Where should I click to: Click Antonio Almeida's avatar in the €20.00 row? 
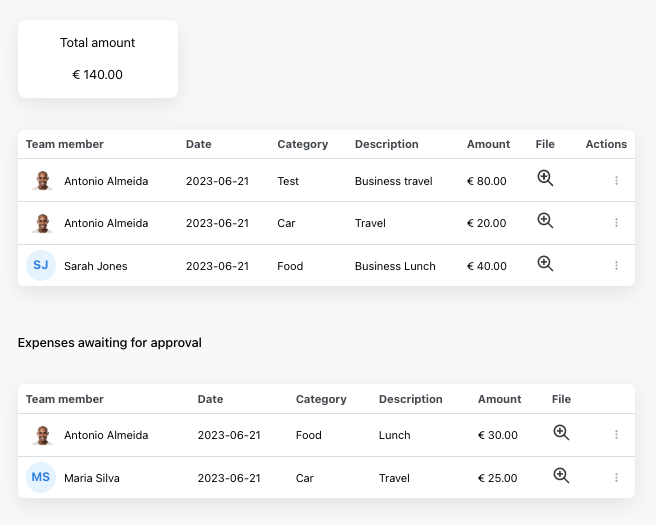(42, 223)
